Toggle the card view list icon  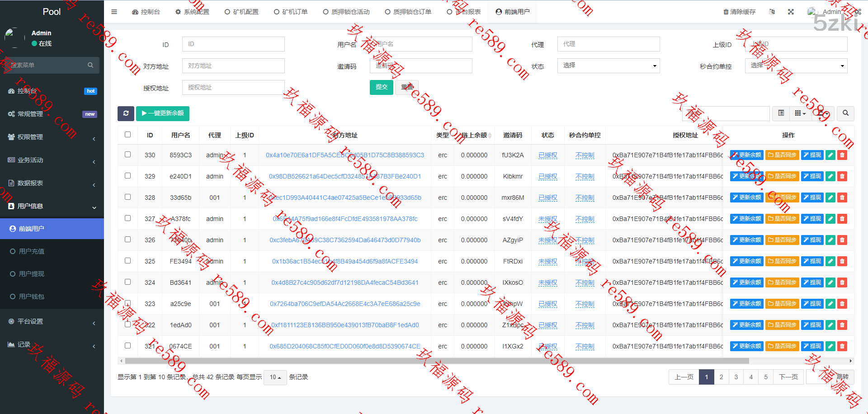click(x=781, y=113)
